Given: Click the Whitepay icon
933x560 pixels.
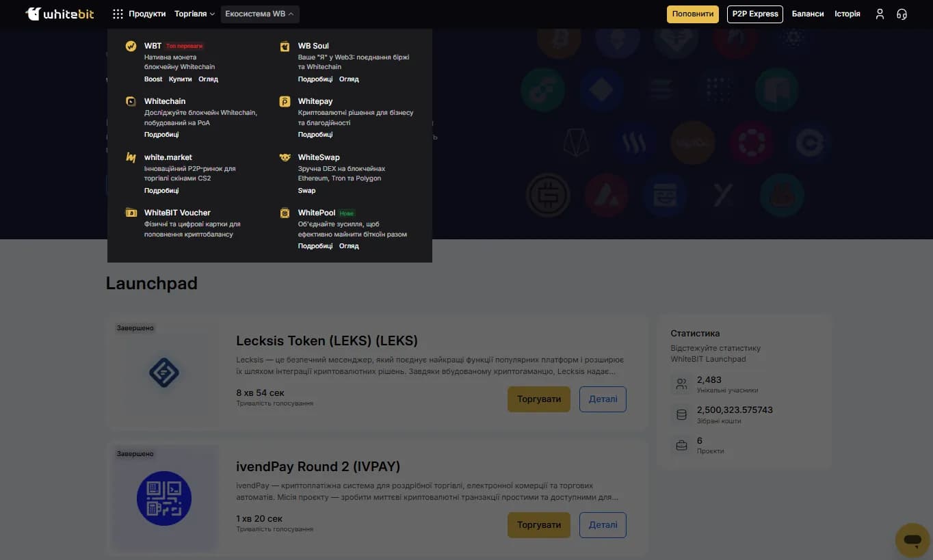Looking at the screenshot, I should click(x=285, y=102).
